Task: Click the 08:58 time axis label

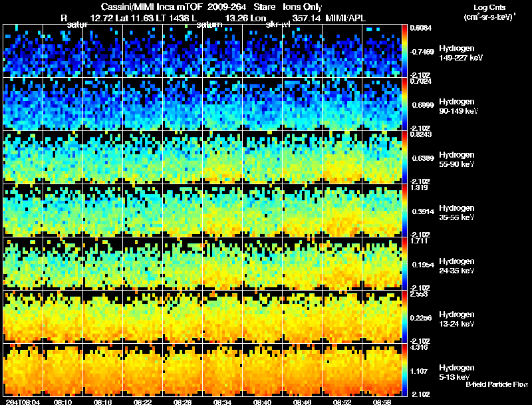Action: point(382,402)
